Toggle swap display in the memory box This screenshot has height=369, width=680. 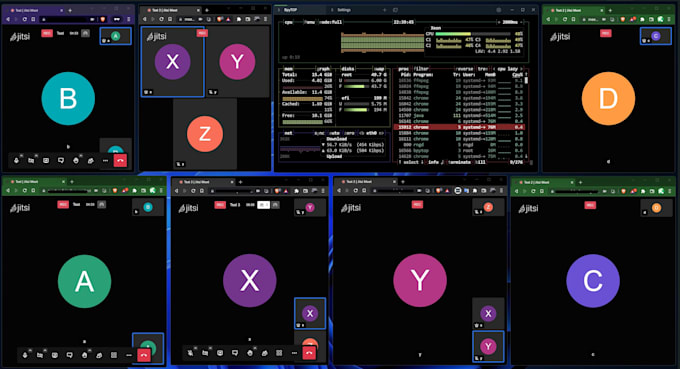pyautogui.click(x=379, y=69)
